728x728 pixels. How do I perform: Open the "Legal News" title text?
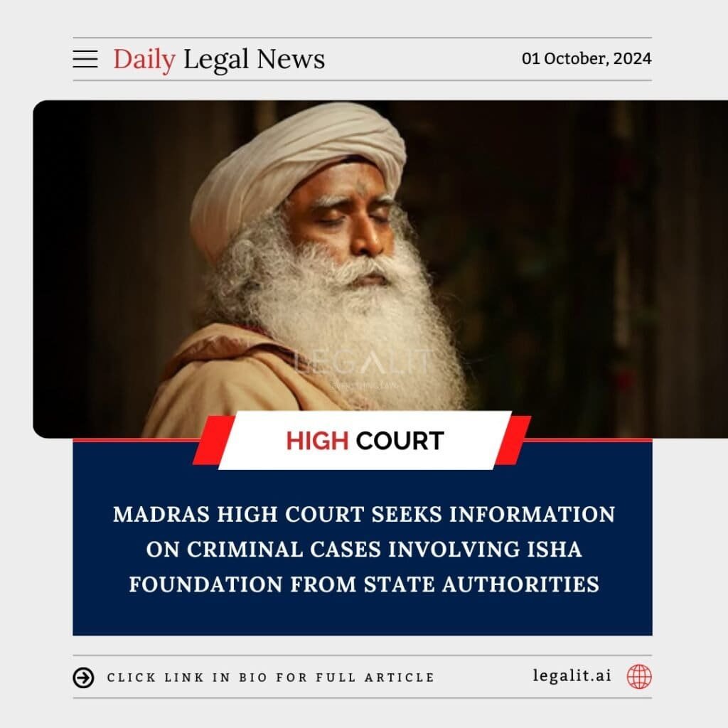pyautogui.click(x=254, y=60)
